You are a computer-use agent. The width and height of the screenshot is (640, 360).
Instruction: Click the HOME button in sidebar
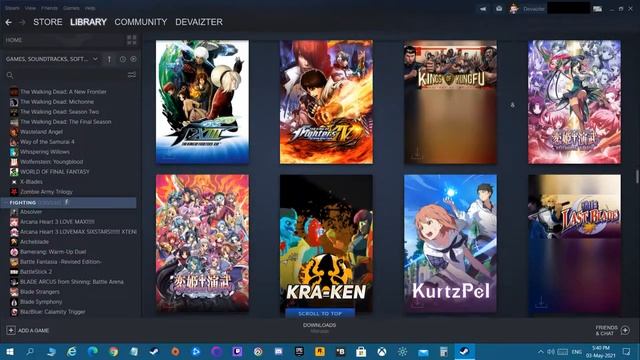(63, 40)
